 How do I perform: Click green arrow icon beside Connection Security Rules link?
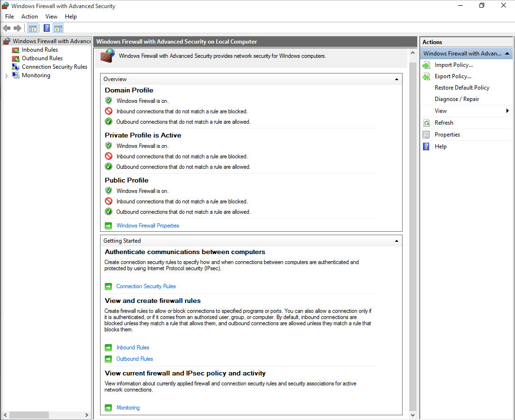point(109,287)
